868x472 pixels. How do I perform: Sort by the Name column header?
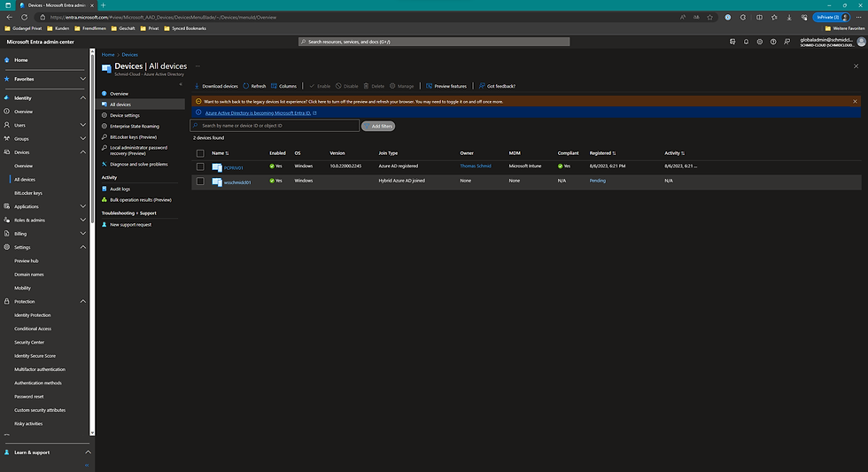(221, 153)
